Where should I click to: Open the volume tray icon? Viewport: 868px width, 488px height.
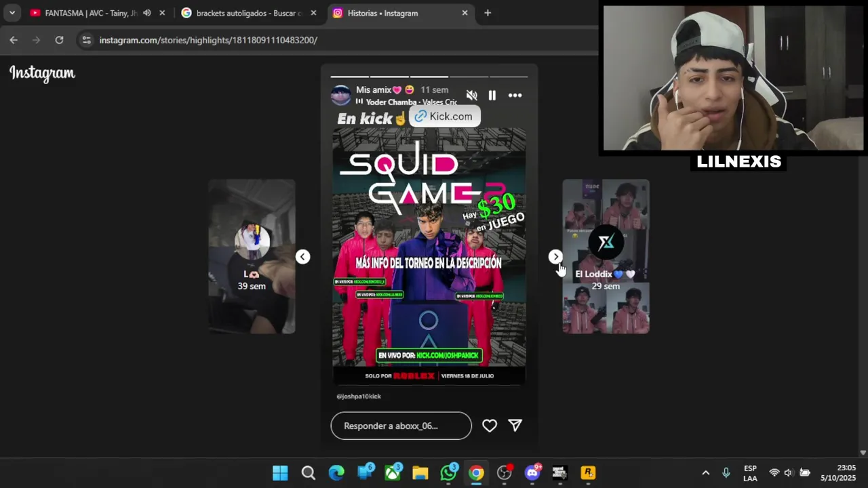point(788,473)
